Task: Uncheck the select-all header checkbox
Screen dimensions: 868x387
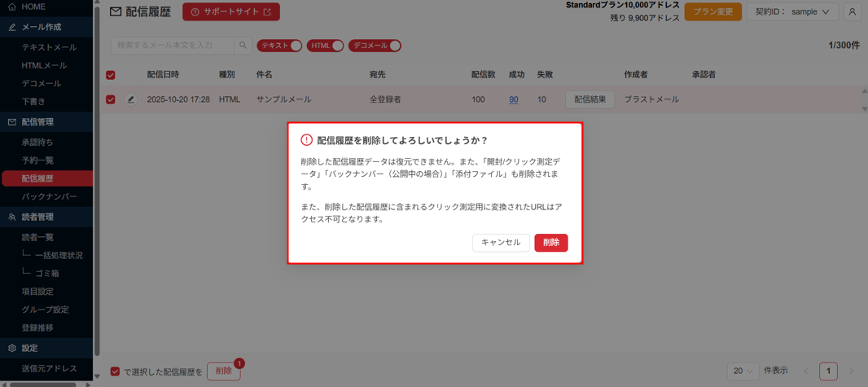Action: (111, 75)
